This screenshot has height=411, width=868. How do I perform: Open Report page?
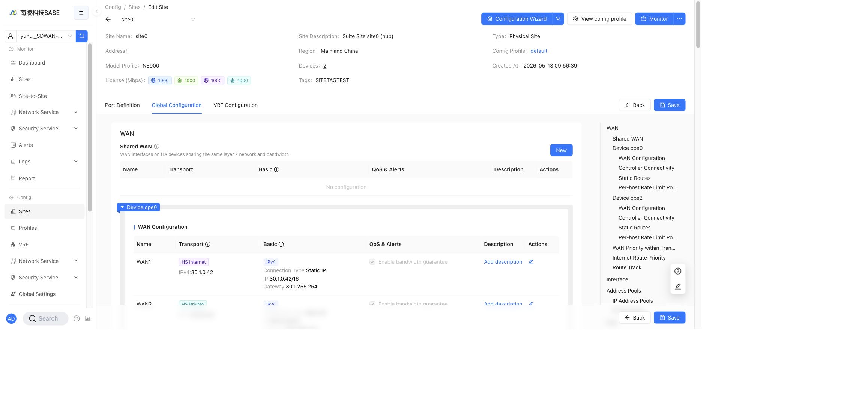pos(45,178)
